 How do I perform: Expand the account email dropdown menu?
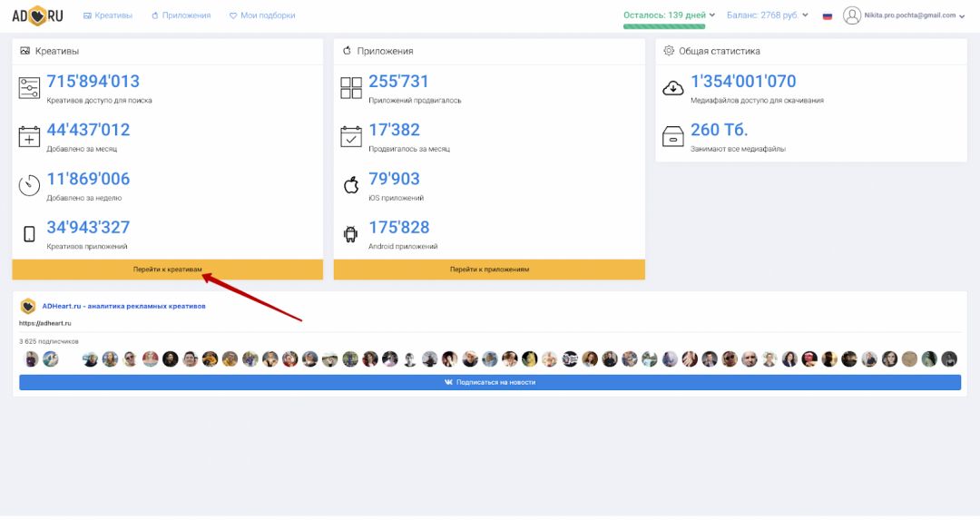pyautogui.click(x=914, y=15)
